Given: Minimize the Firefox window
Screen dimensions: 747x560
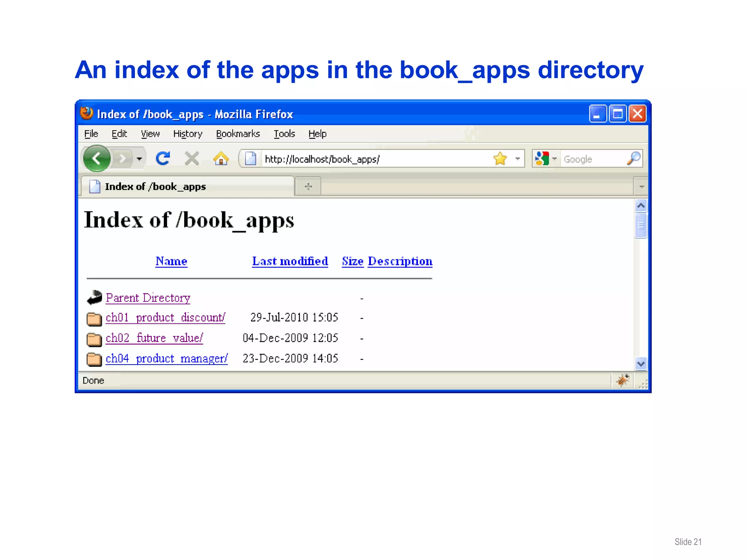Looking at the screenshot, I should click(x=597, y=114).
